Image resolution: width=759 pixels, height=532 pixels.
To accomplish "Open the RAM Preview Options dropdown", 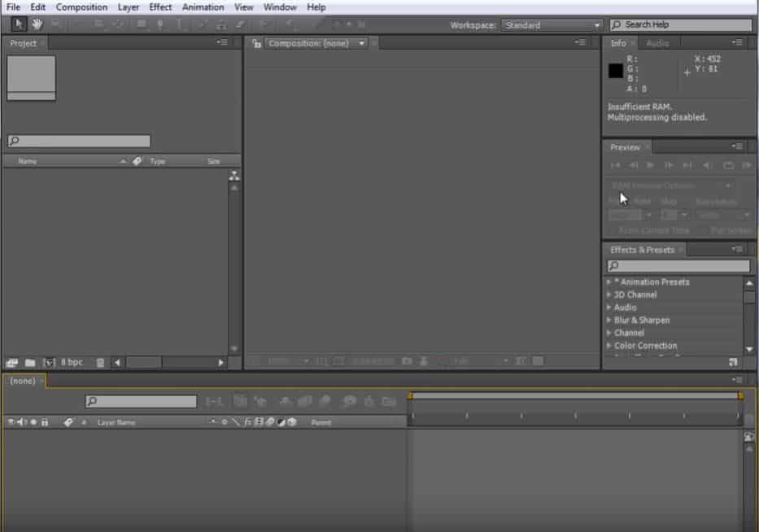I will tap(671, 185).
